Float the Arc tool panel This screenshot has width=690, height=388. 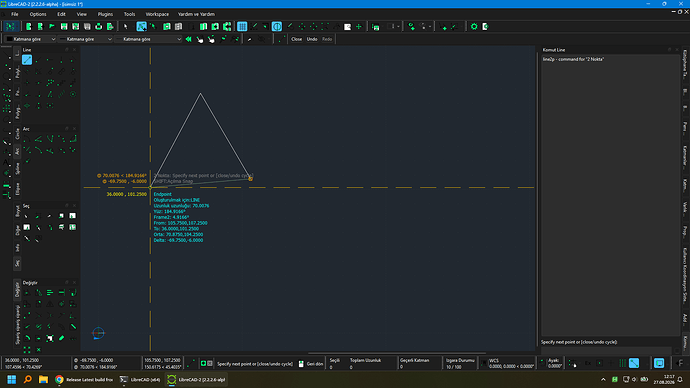(x=67, y=129)
